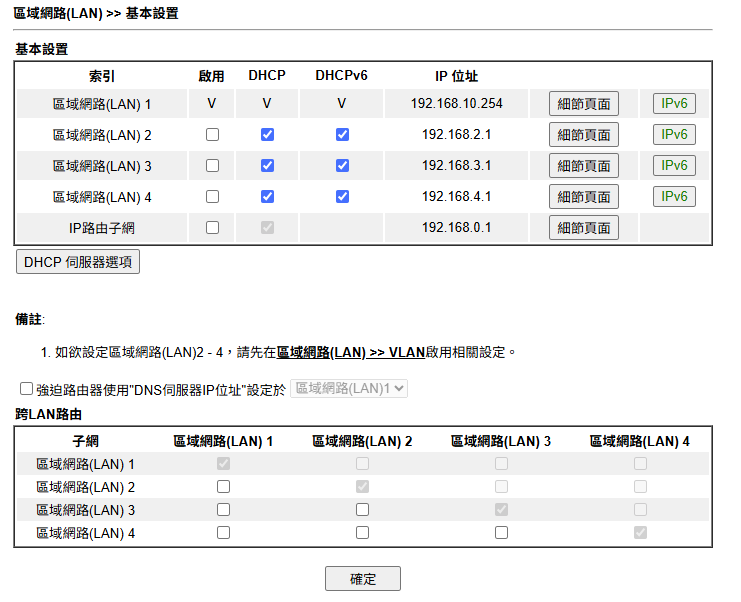Enable the IP路由子網 啟用 checkbox
The height and width of the screenshot is (602, 741).
coord(212,228)
